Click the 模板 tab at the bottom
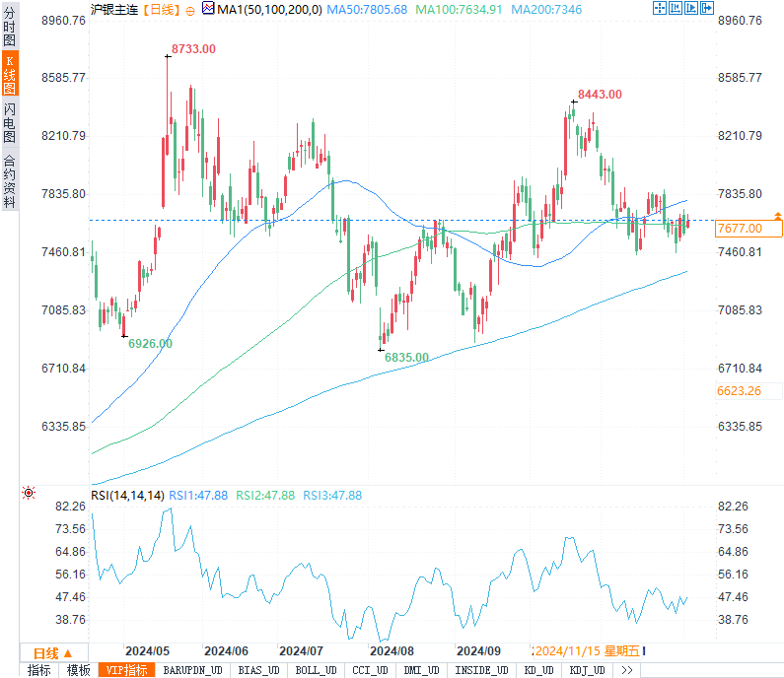The width and height of the screenshot is (784, 678). (78, 670)
